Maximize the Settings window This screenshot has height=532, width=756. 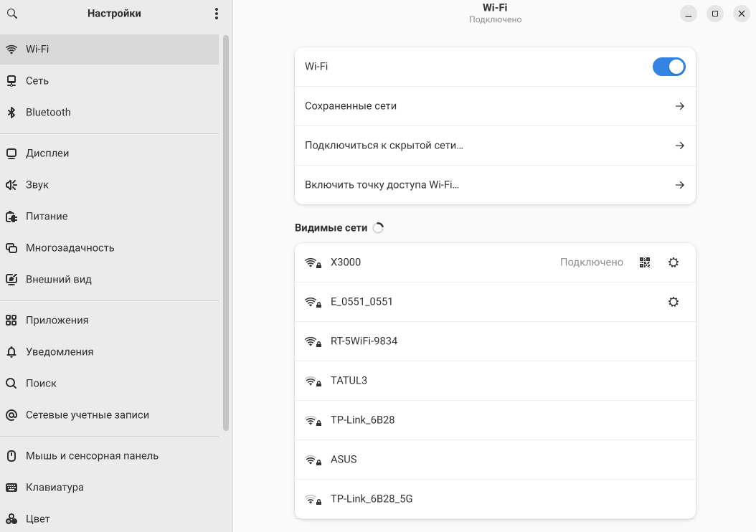714,14
